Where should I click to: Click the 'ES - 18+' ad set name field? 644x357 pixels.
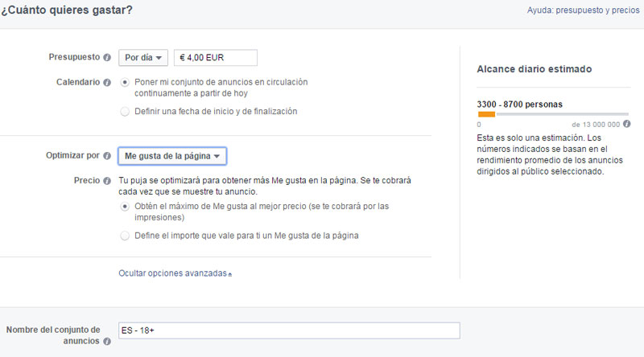(x=289, y=330)
